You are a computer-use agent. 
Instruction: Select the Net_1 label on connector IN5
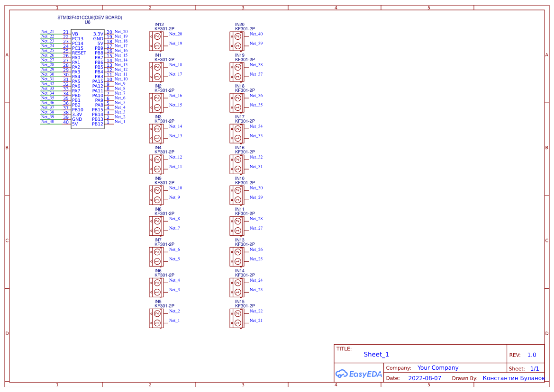click(175, 320)
